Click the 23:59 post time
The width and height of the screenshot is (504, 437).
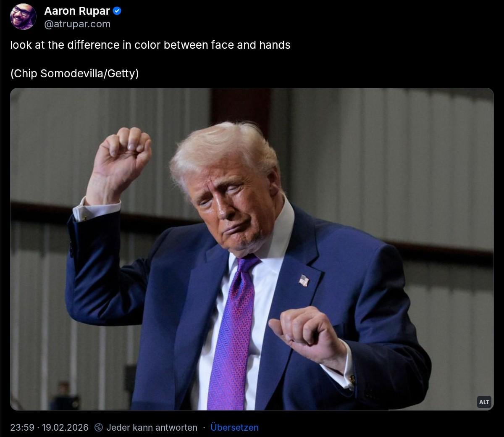tap(22, 427)
